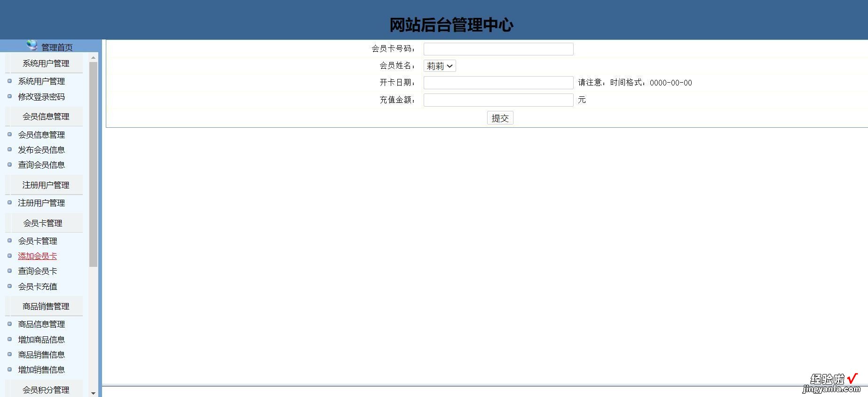Open the 会员姓名 dropdown showing 莉莉
Screen dimensions: 868x397
[x=440, y=66]
